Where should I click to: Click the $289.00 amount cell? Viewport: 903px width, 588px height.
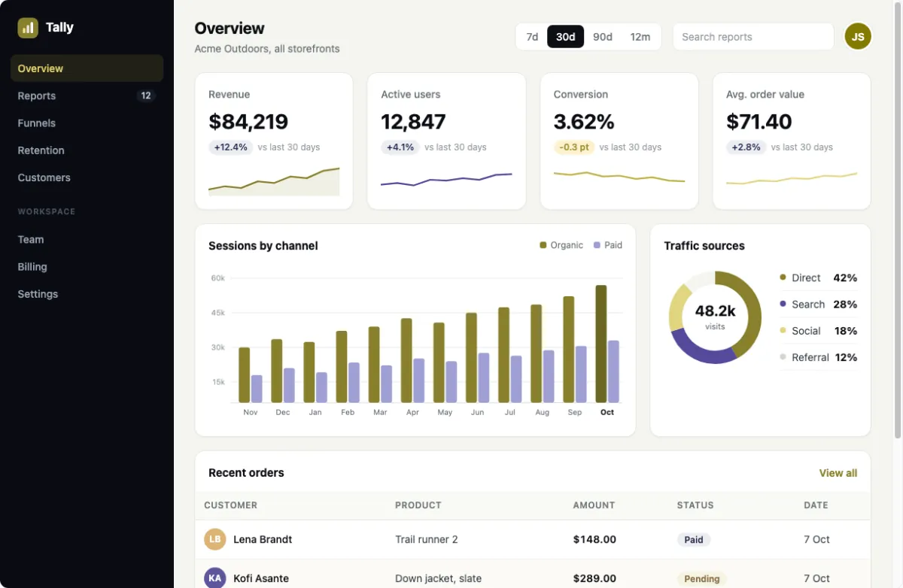coord(594,578)
